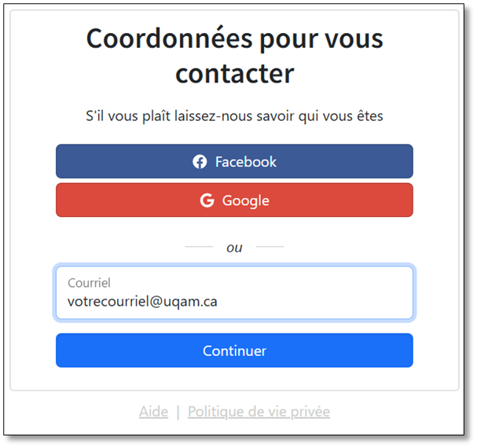Viewport: 477px width, 448px height.
Task: Click the 'Google' text label
Action: click(x=246, y=200)
